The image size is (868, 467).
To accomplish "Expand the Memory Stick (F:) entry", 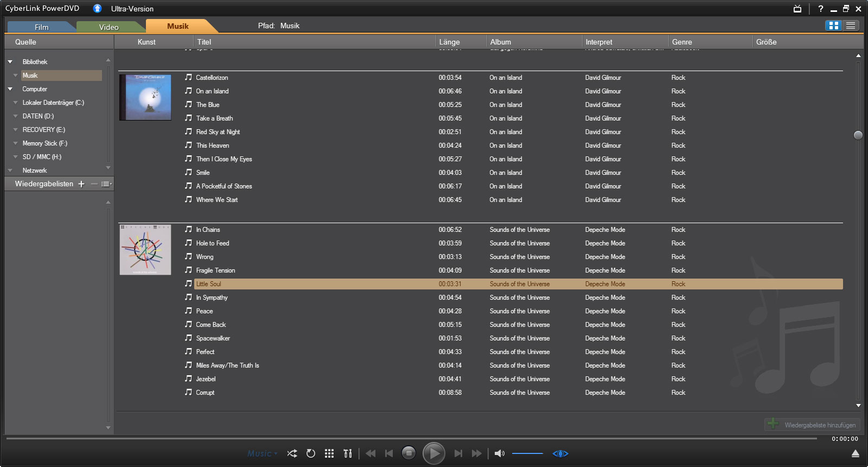I will click(15, 143).
